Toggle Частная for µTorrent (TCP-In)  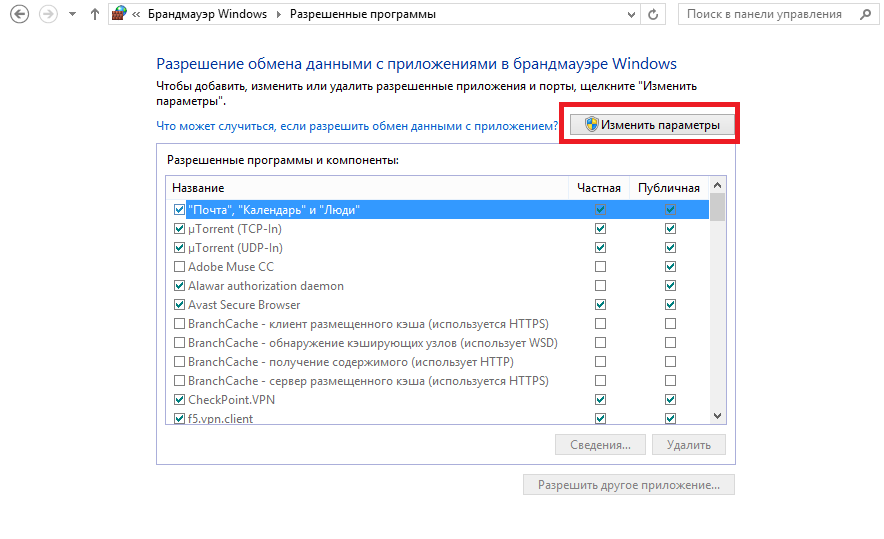tap(600, 229)
